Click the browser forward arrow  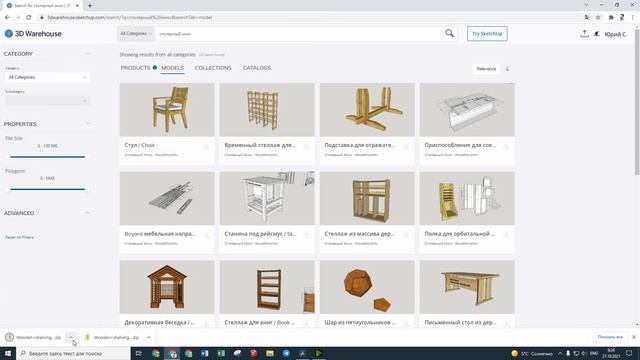click(x=18, y=17)
